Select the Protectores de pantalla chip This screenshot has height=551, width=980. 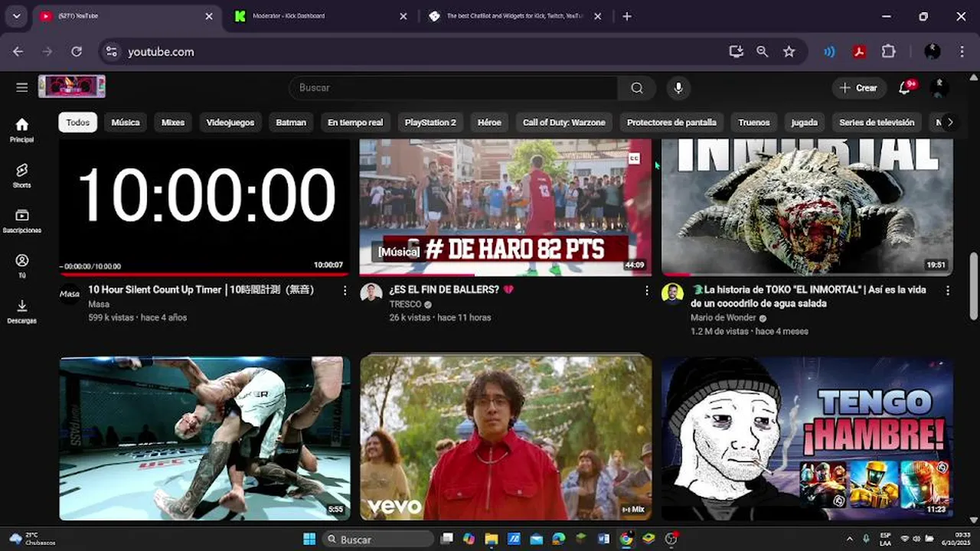pos(671,122)
